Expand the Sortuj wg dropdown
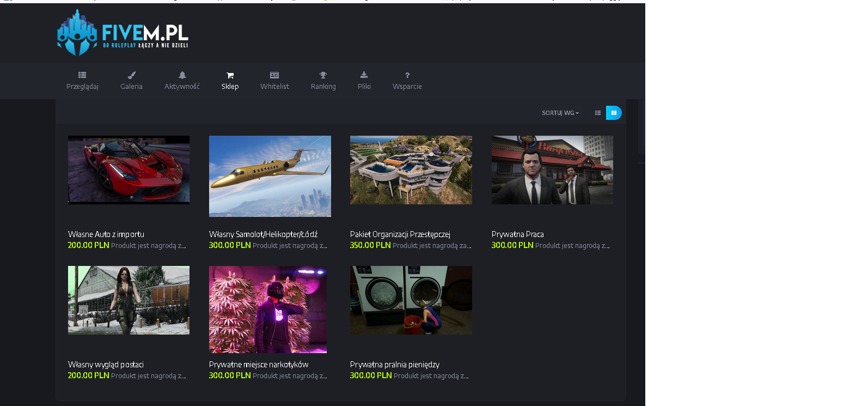868x406 pixels. [x=560, y=113]
